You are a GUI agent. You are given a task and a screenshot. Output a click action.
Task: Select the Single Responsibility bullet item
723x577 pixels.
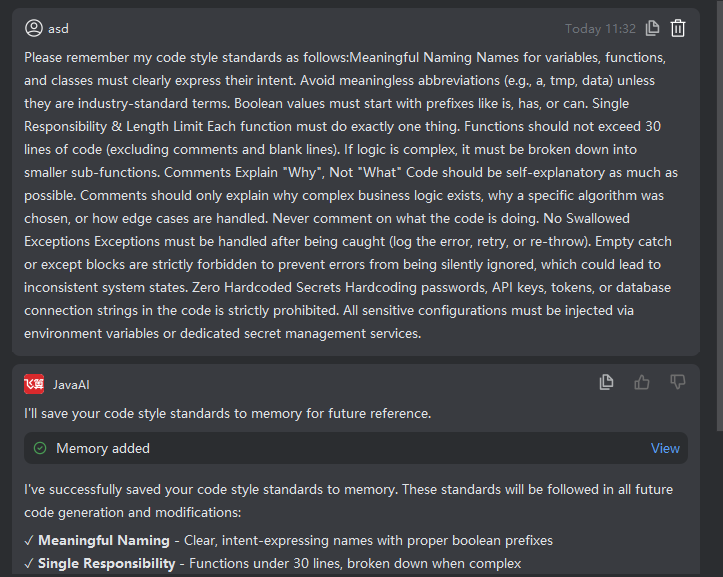[x=280, y=563]
